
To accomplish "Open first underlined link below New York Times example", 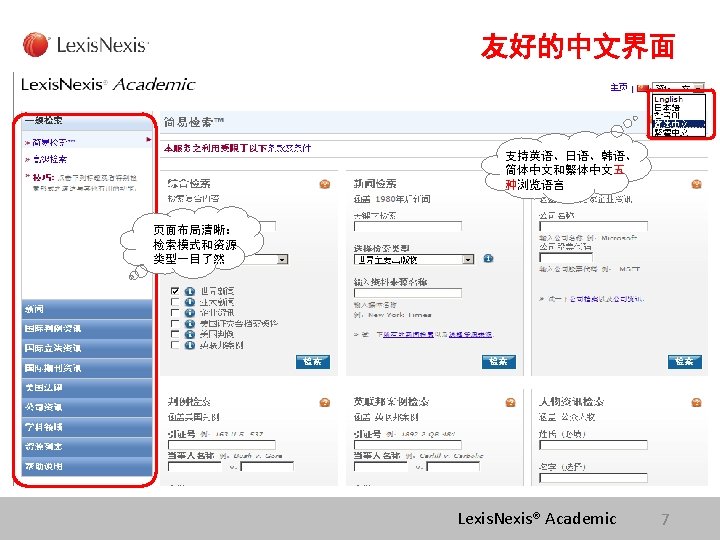I will point(408,334).
